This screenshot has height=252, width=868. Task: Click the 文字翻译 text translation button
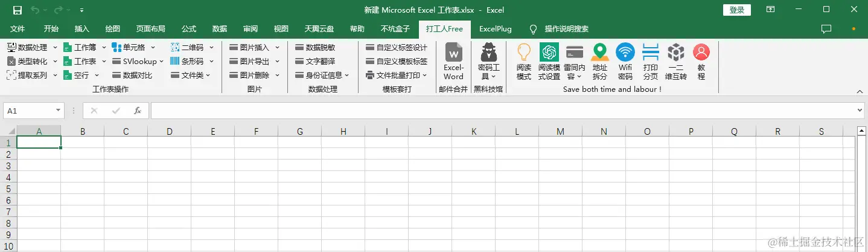(x=314, y=61)
